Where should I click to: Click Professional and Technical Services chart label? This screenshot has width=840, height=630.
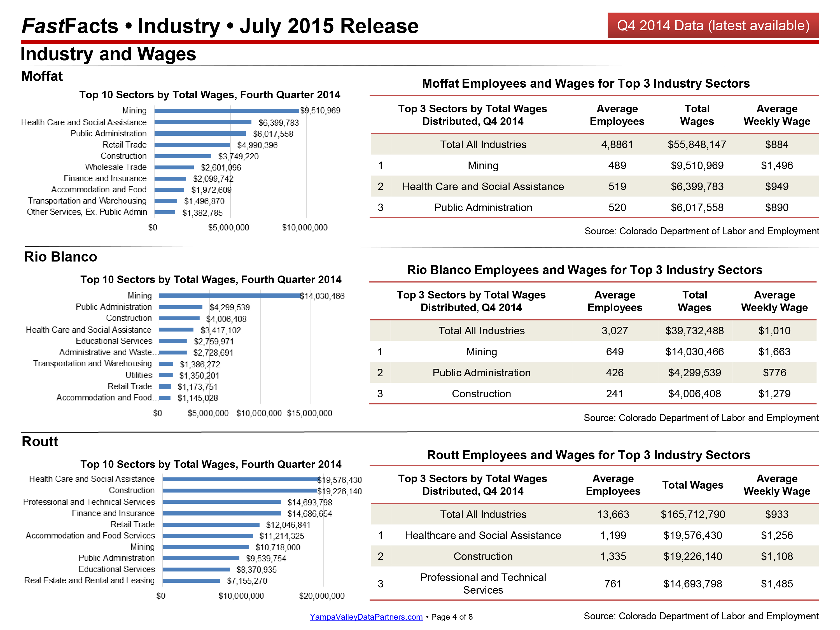point(89,502)
